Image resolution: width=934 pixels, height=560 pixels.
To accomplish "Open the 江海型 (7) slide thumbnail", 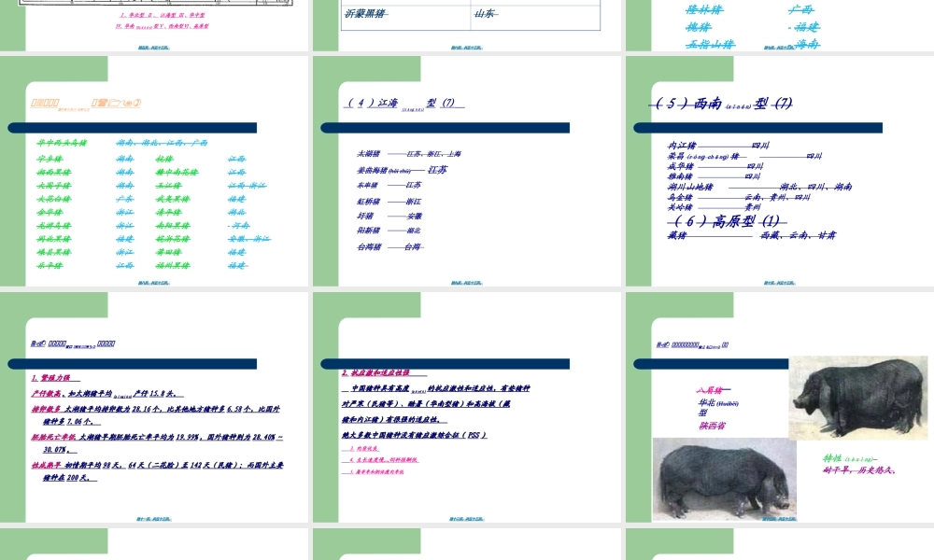I will 467,171.
